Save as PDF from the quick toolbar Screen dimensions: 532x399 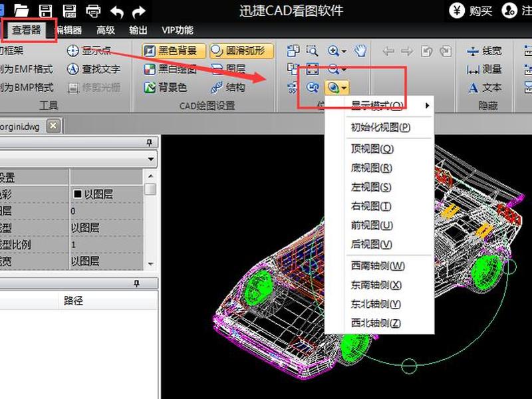tap(70, 11)
